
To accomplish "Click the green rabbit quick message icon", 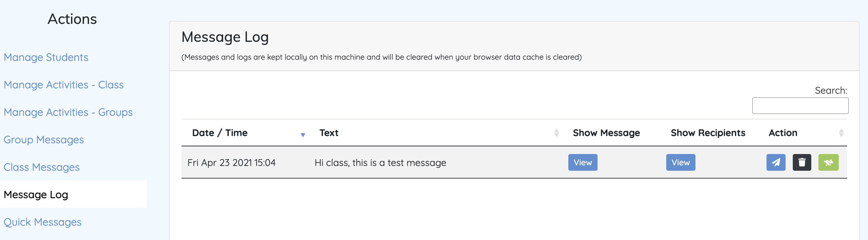I will tap(828, 162).
